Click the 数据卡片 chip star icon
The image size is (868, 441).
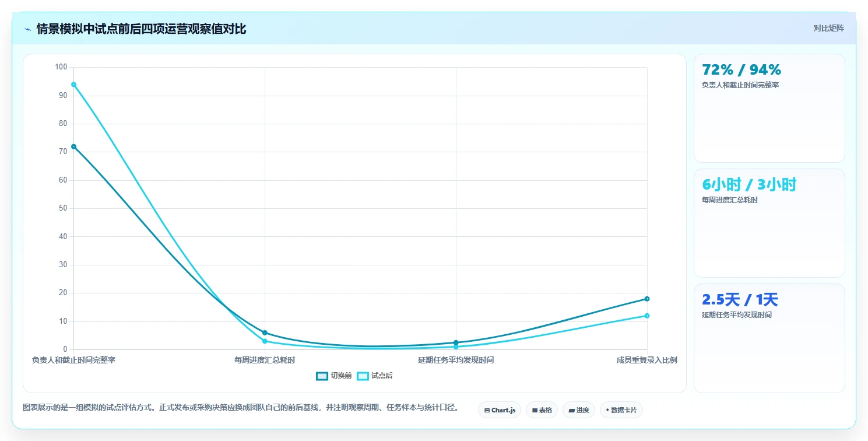click(x=607, y=410)
